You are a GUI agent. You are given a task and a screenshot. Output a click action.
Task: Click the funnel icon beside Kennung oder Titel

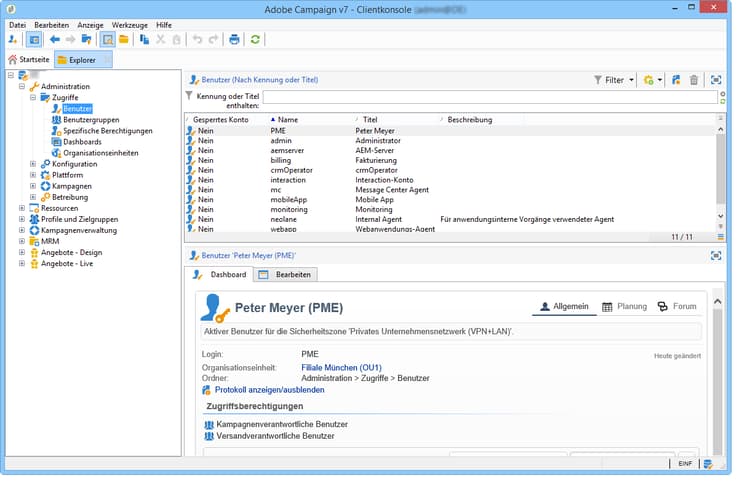[189, 96]
